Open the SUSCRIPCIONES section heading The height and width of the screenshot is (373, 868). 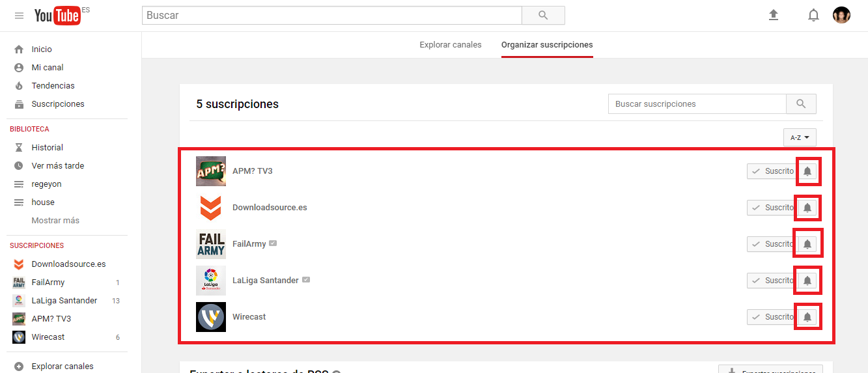36,245
